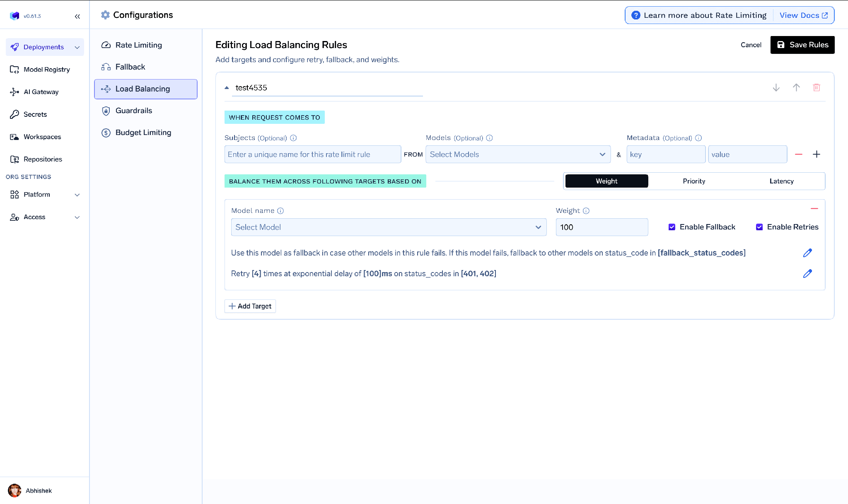
Task: Expand Deployments menu chevron
Action: coord(77,47)
